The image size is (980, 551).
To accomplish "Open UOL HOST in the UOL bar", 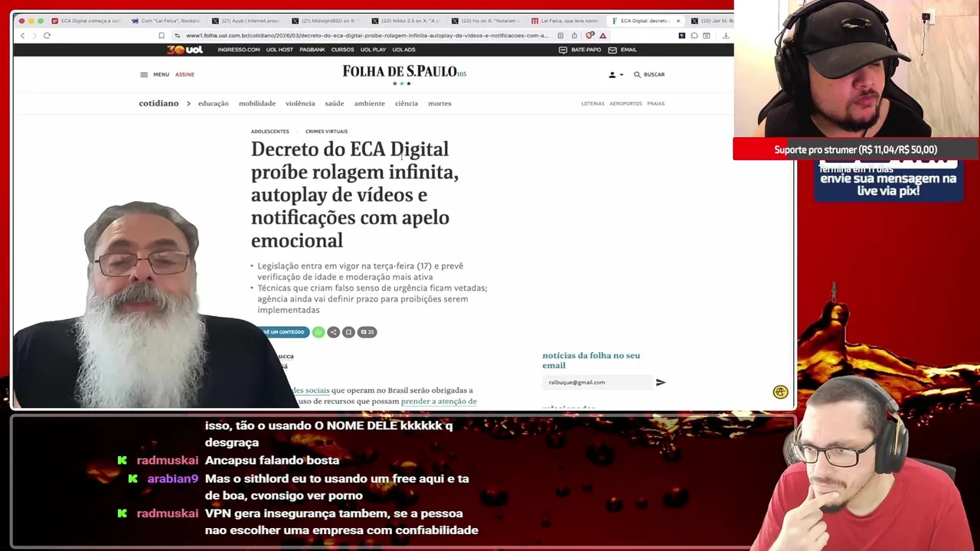I will point(279,50).
